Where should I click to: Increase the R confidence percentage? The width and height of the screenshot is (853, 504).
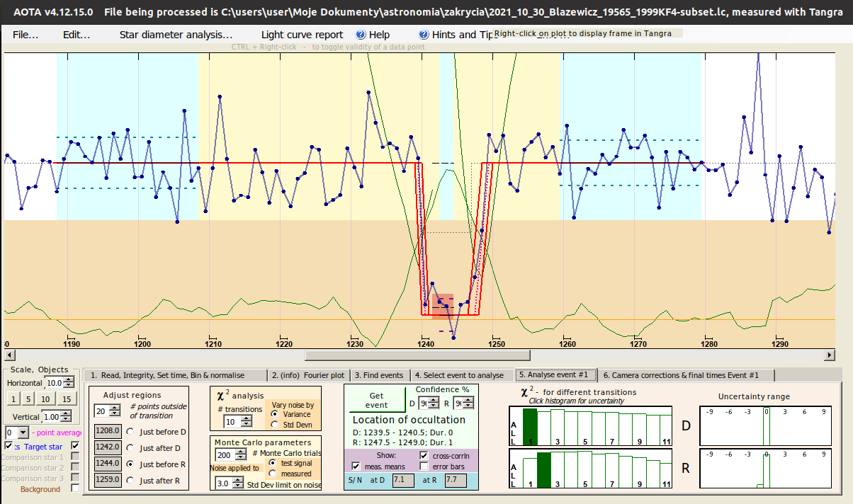pyautogui.click(x=468, y=401)
